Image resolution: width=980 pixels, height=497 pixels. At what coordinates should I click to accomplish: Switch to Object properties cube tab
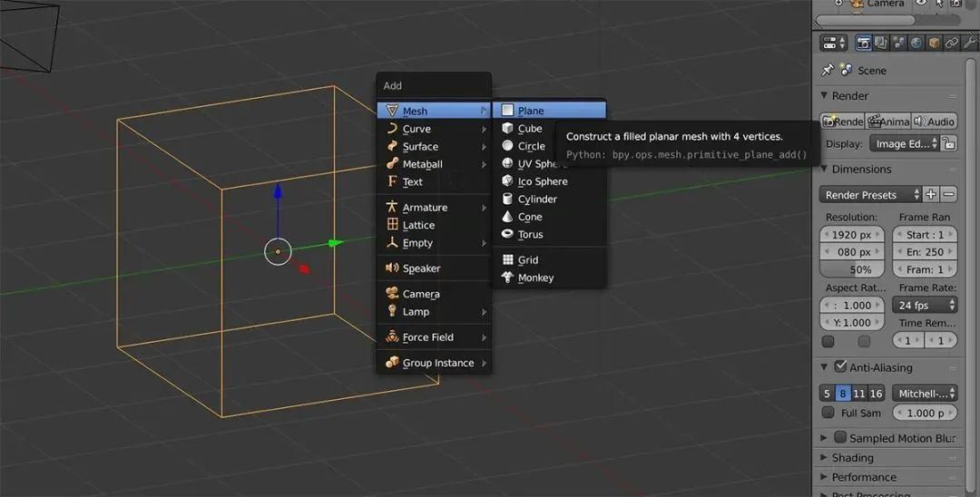point(934,44)
